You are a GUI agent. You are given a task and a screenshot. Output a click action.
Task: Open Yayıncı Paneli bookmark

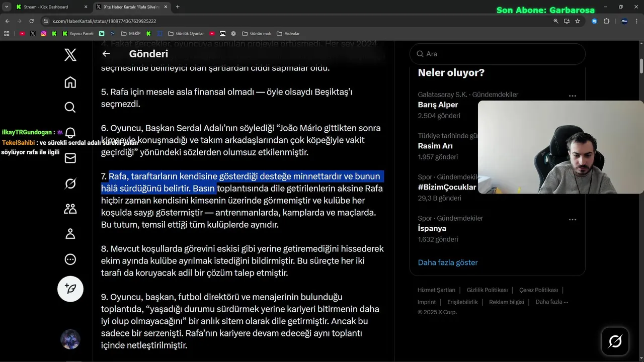78,34
